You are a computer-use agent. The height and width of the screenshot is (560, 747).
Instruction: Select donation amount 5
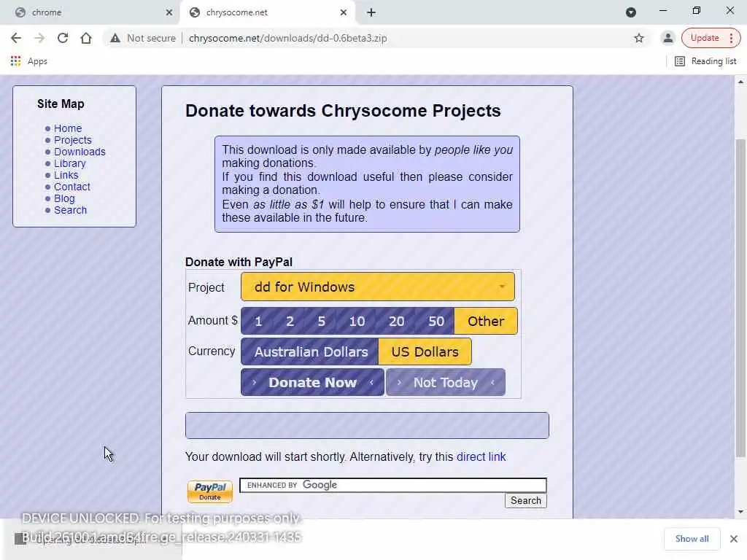pos(321,321)
